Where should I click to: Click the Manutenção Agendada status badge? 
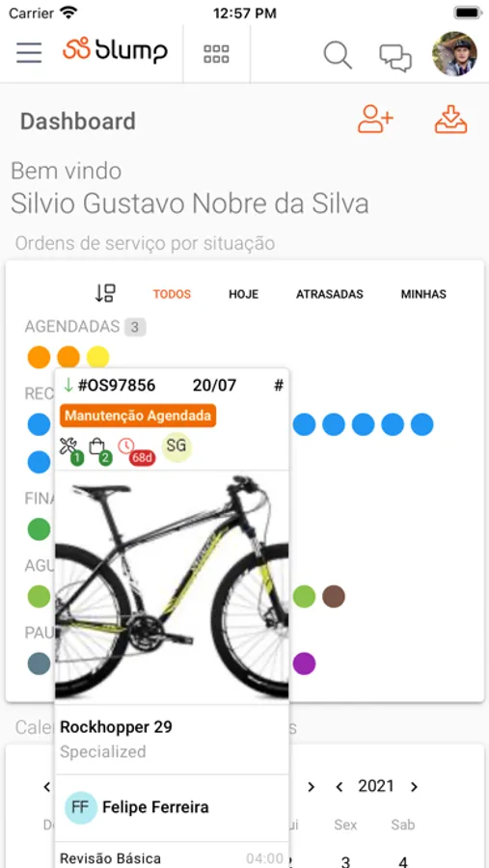(138, 416)
